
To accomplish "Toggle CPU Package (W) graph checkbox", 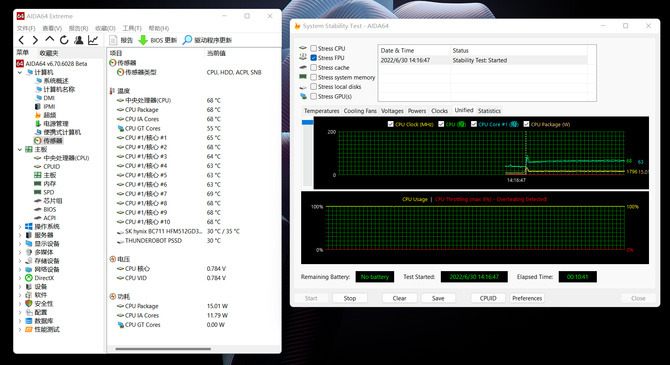I will pyautogui.click(x=526, y=124).
